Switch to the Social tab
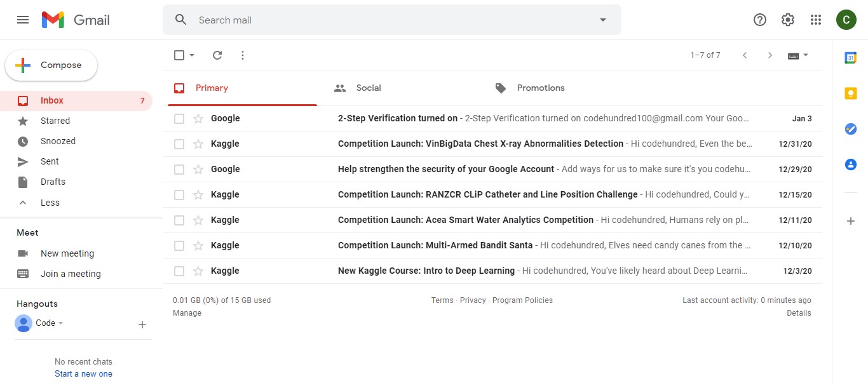Screen dimensions: 868x383 (368, 88)
